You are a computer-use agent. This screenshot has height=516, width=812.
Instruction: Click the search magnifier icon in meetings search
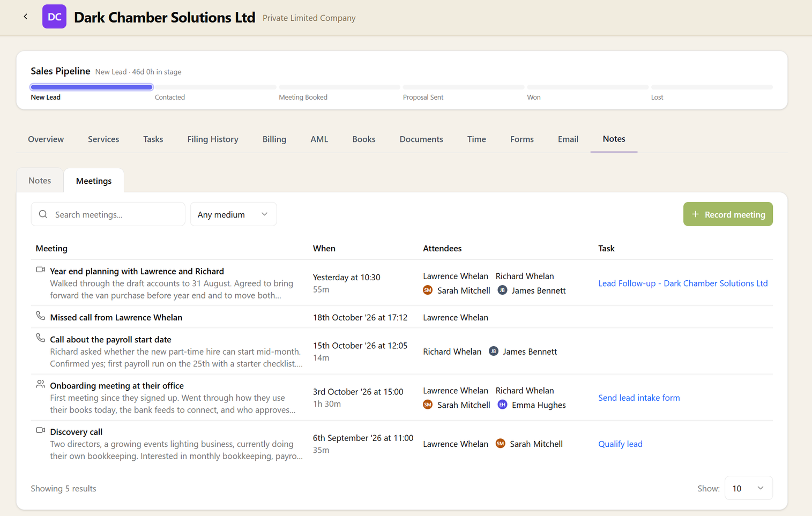click(x=43, y=214)
